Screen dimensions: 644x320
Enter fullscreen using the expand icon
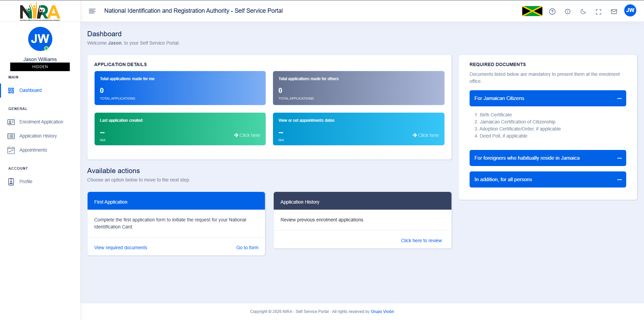tap(598, 12)
